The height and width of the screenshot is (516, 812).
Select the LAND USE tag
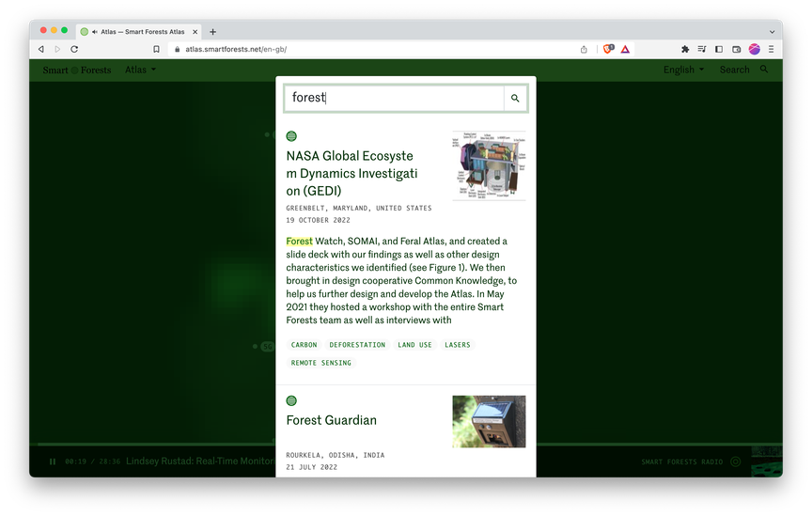414,345
